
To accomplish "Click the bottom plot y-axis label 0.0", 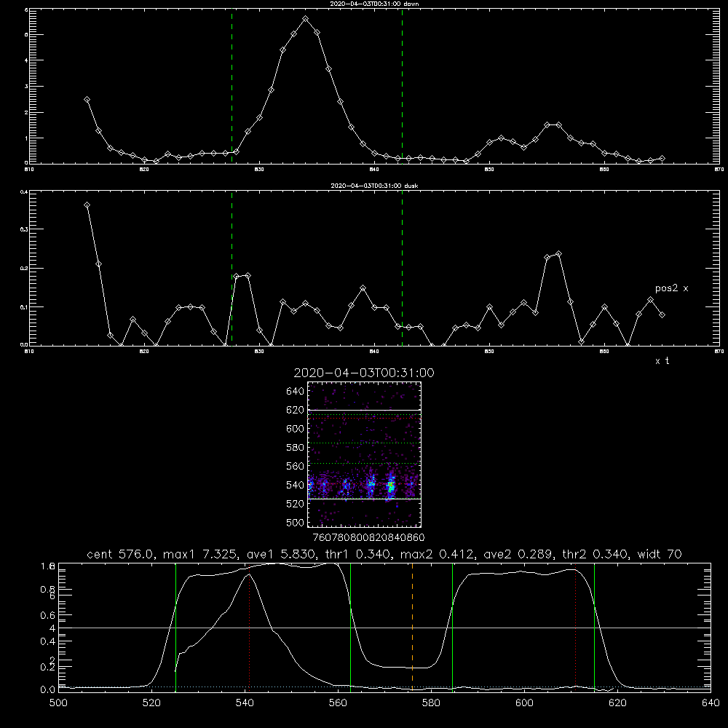I will 48,690.
